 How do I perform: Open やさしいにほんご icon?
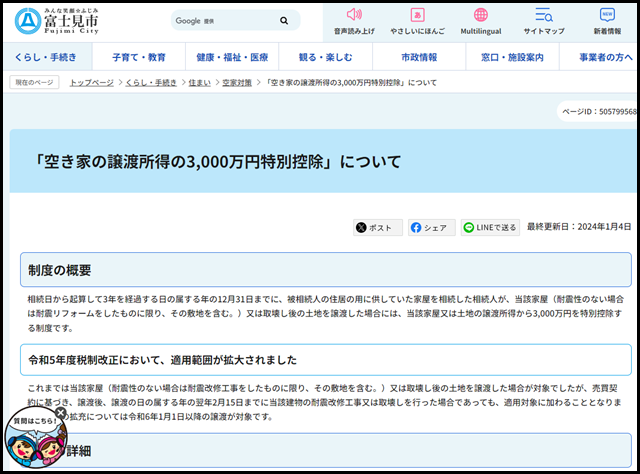click(x=417, y=15)
